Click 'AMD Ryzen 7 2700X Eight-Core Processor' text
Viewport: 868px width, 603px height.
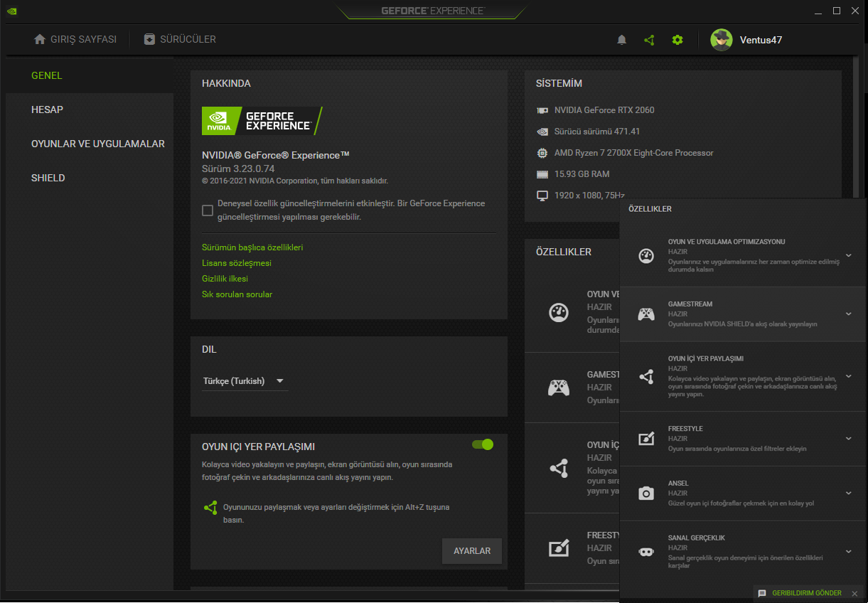[633, 153]
